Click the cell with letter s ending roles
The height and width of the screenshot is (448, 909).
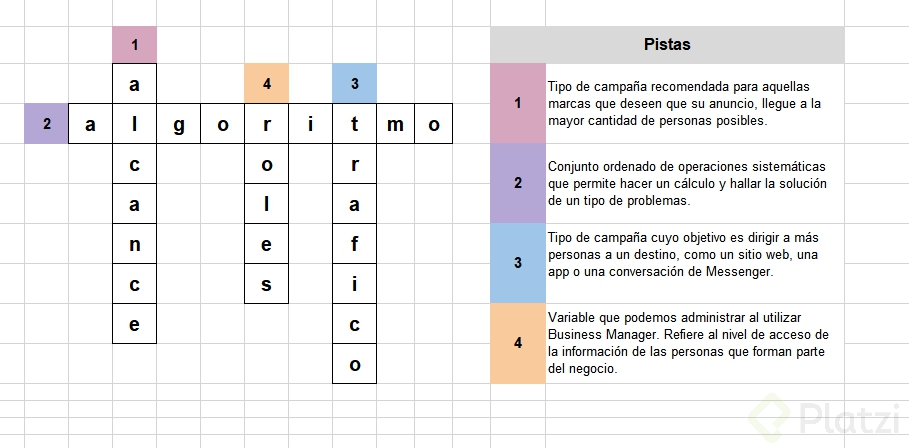(267, 283)
